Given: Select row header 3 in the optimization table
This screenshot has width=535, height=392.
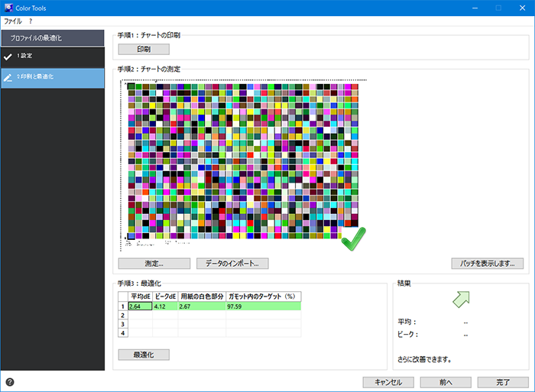Looking at the screenshot, I should (123, 324).
